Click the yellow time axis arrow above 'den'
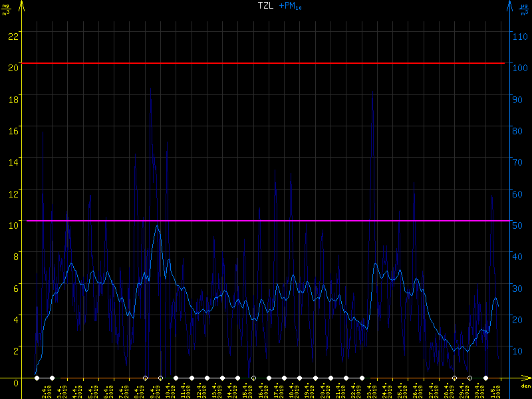This screenshot has width=532, height=399. 526,378
